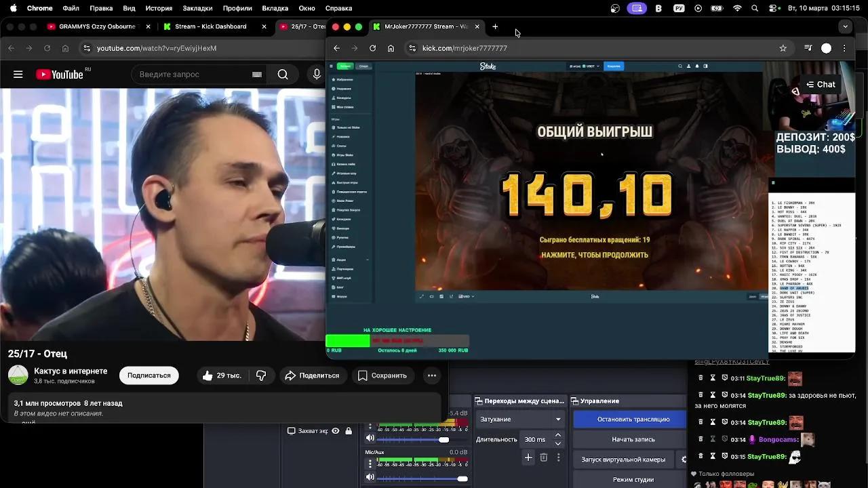Switch Stake to Спорт mode

coord(363,66)
